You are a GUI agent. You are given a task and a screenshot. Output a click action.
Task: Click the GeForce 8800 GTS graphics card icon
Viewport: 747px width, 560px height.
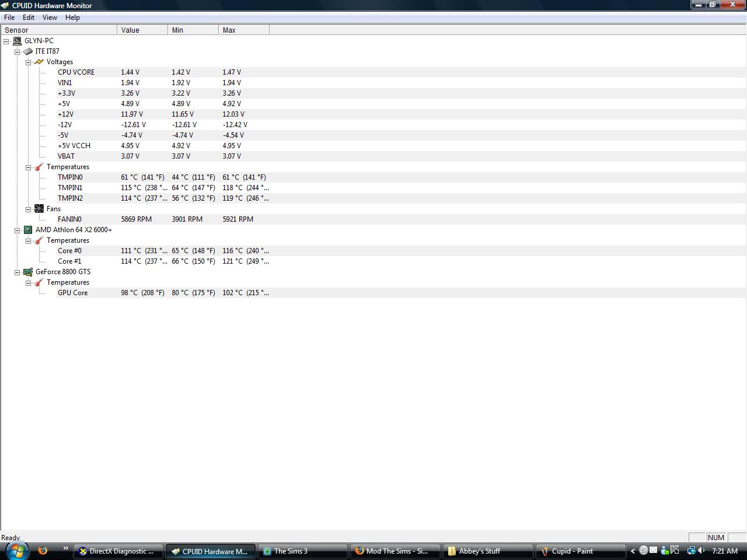coord(28,272)
